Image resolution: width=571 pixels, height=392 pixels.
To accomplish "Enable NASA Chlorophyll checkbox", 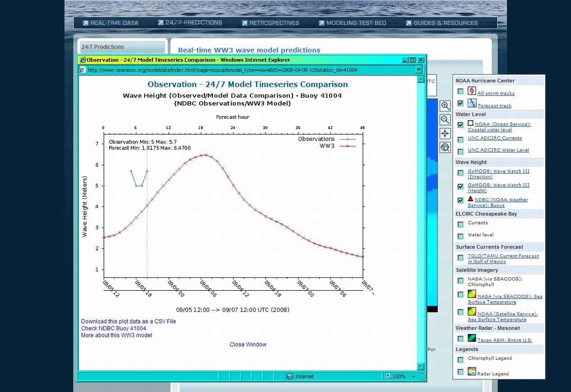I will pos(461,281).
